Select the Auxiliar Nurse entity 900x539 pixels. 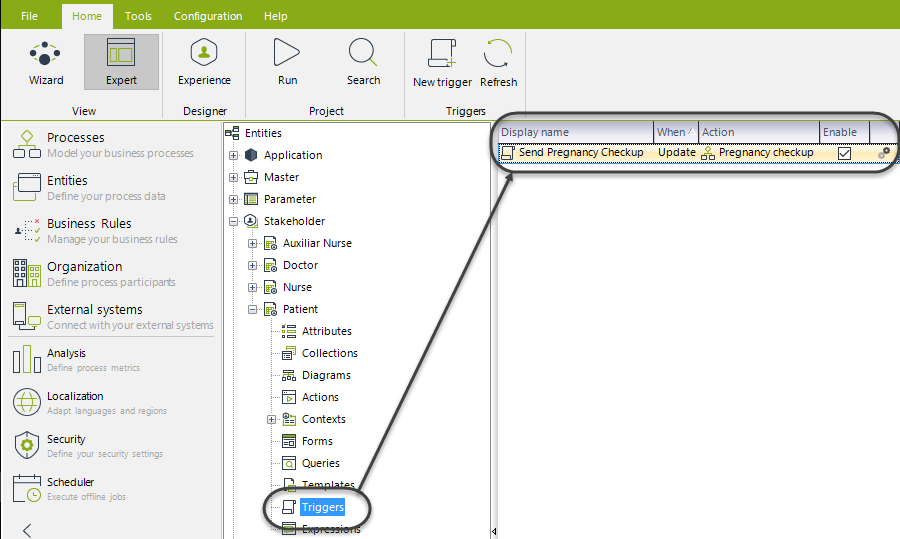(x=317, y=243)
